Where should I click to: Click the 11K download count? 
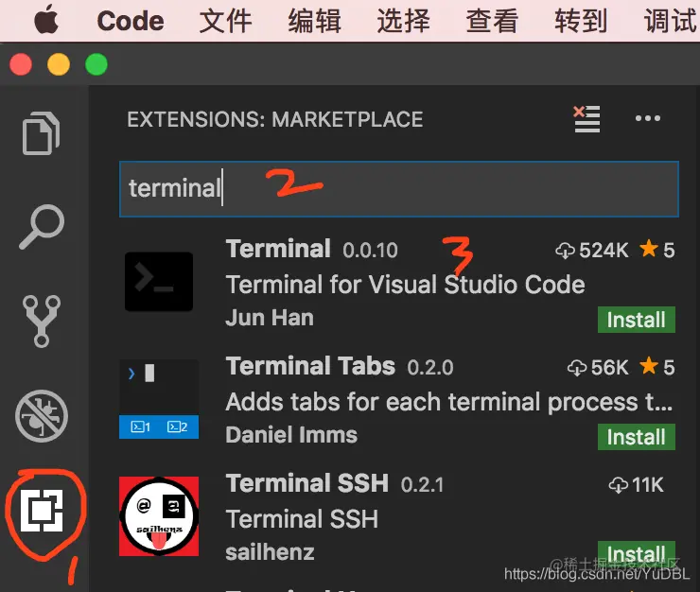(x=637, y=485)
